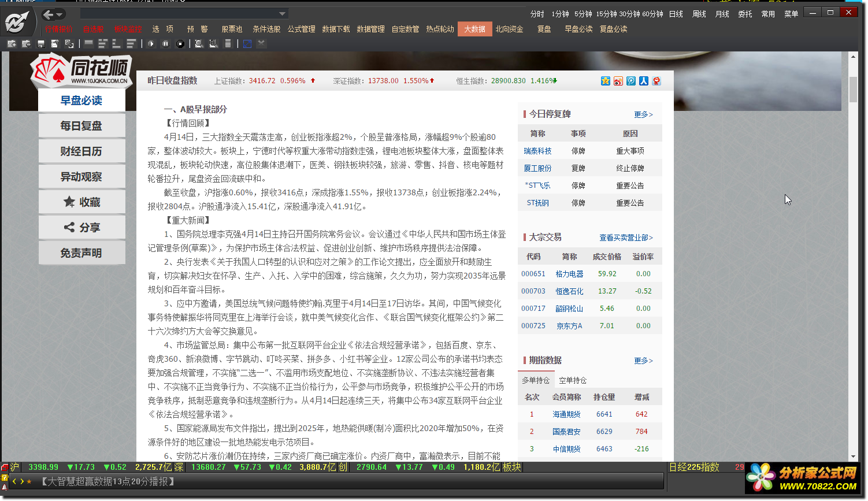This screenshot has height=501, width=868.
Task: Click the save-as toolbar icon beside floppy disk
Action: coord(55,43)
